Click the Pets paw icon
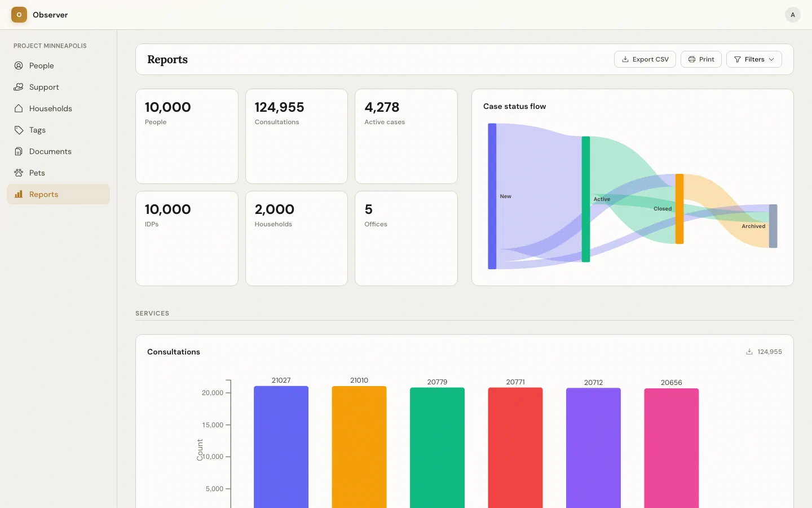Screen dimensions: 812x508 pos(19,173)
